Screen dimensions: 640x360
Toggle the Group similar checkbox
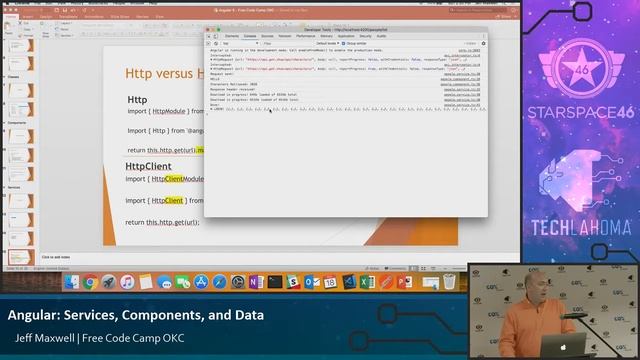pos(343,43)
